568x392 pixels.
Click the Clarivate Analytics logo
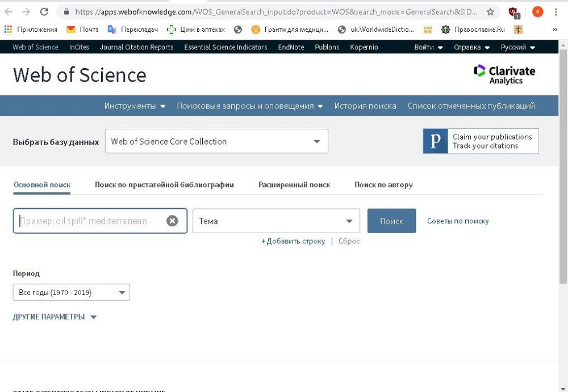pos(504,75)
